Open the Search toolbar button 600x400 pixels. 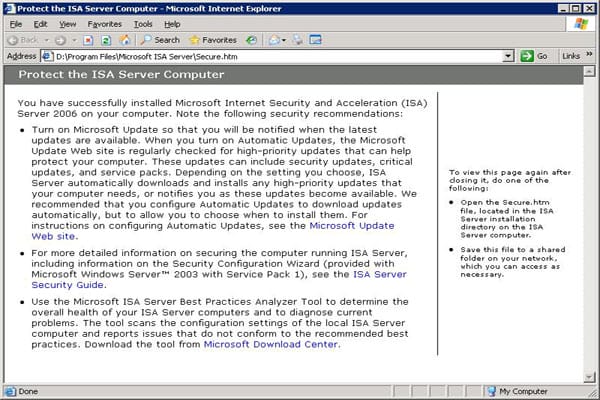160,40
